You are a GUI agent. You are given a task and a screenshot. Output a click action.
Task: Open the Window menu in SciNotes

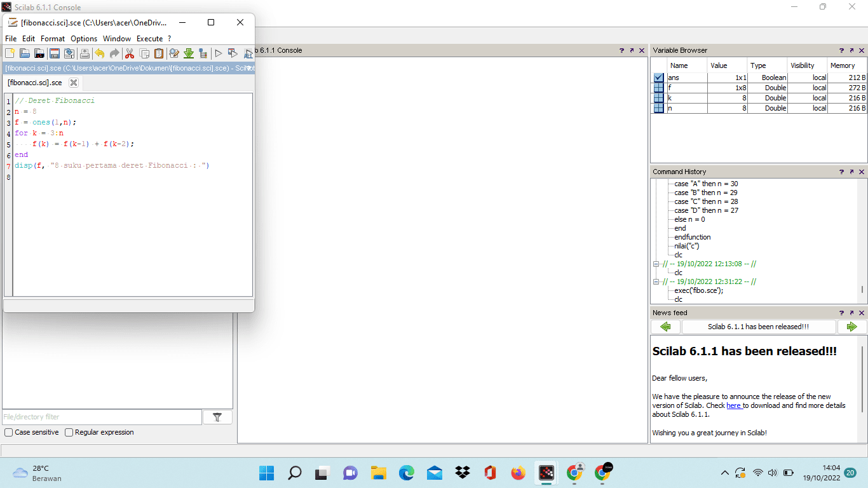[117, 39]
